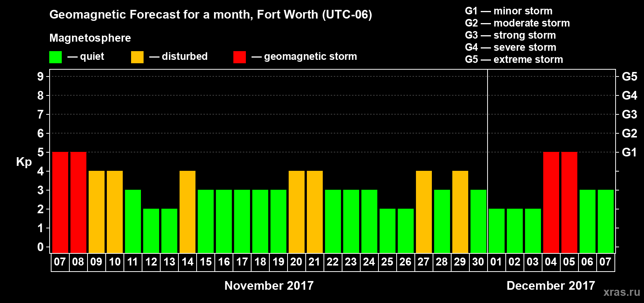Click the red bar for November 08
Image resolution: width=644 pixels, height=303 pixels.
coord(78,202)
